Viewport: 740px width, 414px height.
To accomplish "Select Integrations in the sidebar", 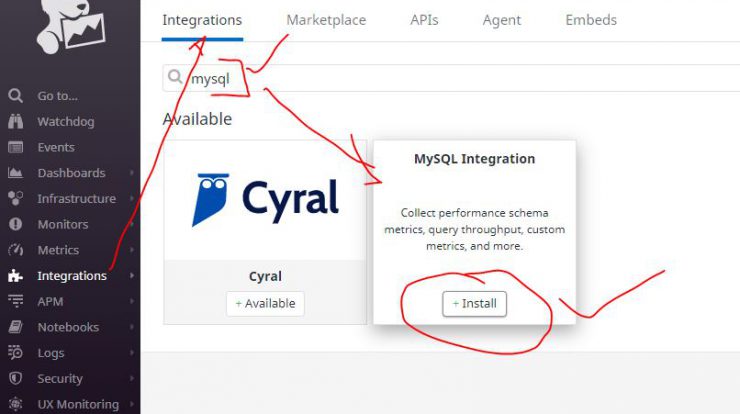I will click(72, 276).
